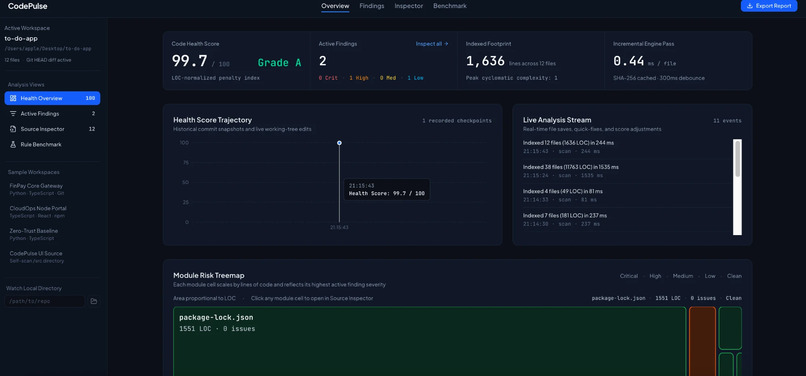
Task: Click the Active Findings filter icon
Action: tap(13, 114)
